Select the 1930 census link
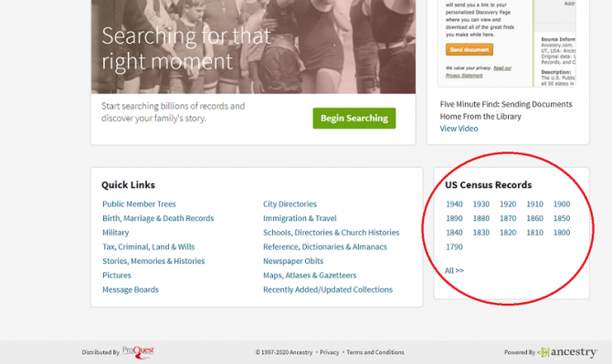 (x=481, y=204)
